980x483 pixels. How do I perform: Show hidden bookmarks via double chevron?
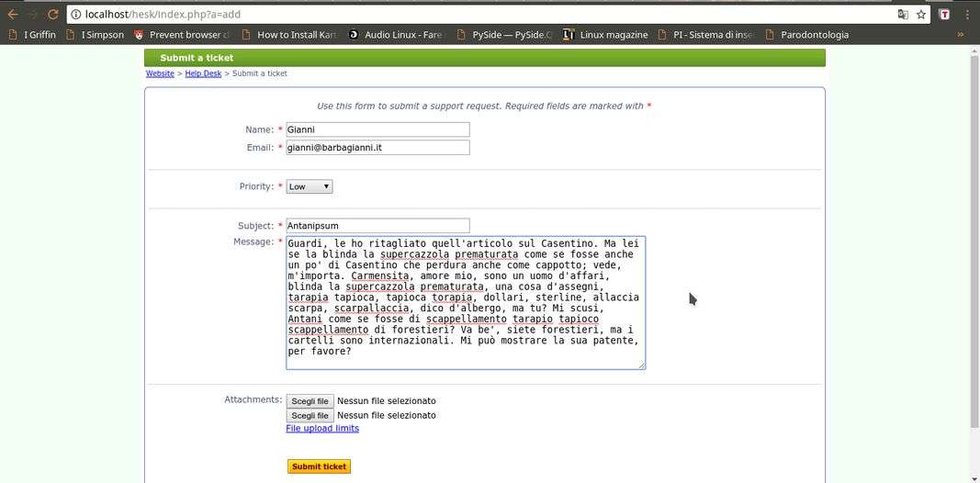click(960, 35)
